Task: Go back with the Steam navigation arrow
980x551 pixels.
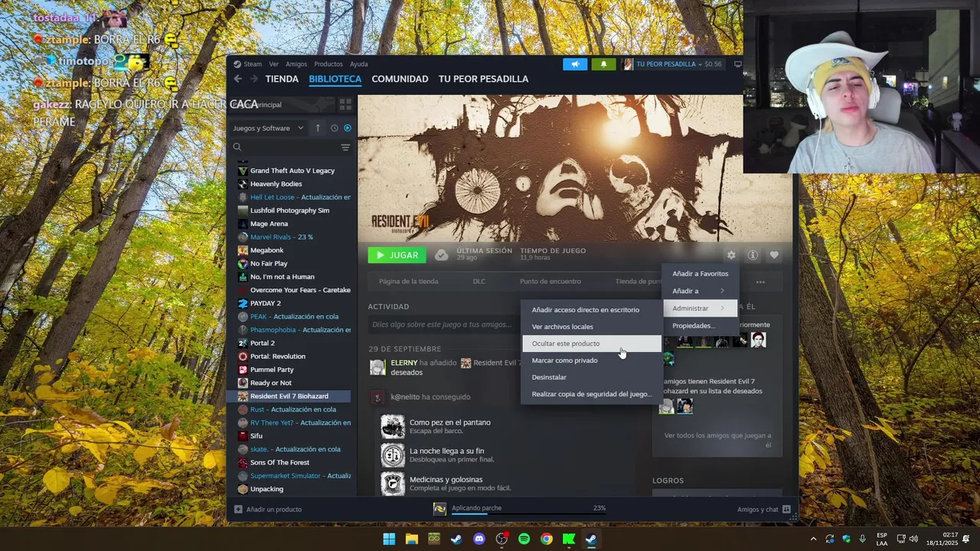Action: (x=237, y=79)
